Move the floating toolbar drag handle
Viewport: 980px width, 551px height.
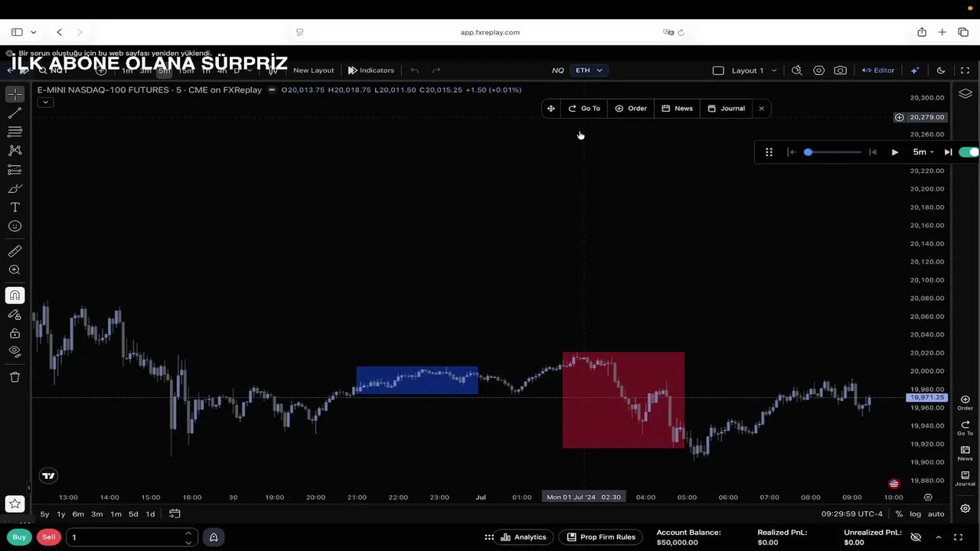[x=550, y=109]
